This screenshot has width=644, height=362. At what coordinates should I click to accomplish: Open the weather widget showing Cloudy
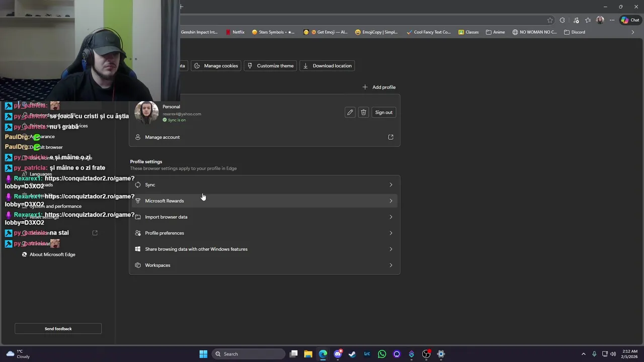18,354
